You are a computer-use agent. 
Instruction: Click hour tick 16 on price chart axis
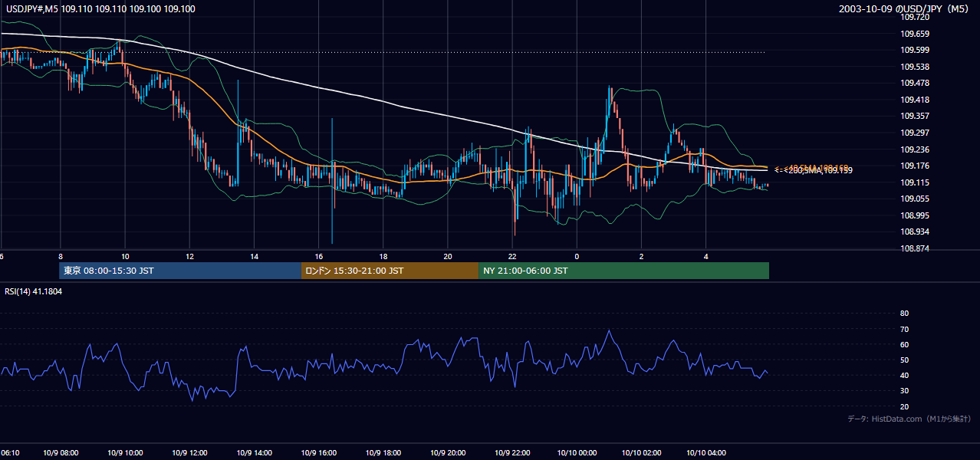(x=318, y=256)
